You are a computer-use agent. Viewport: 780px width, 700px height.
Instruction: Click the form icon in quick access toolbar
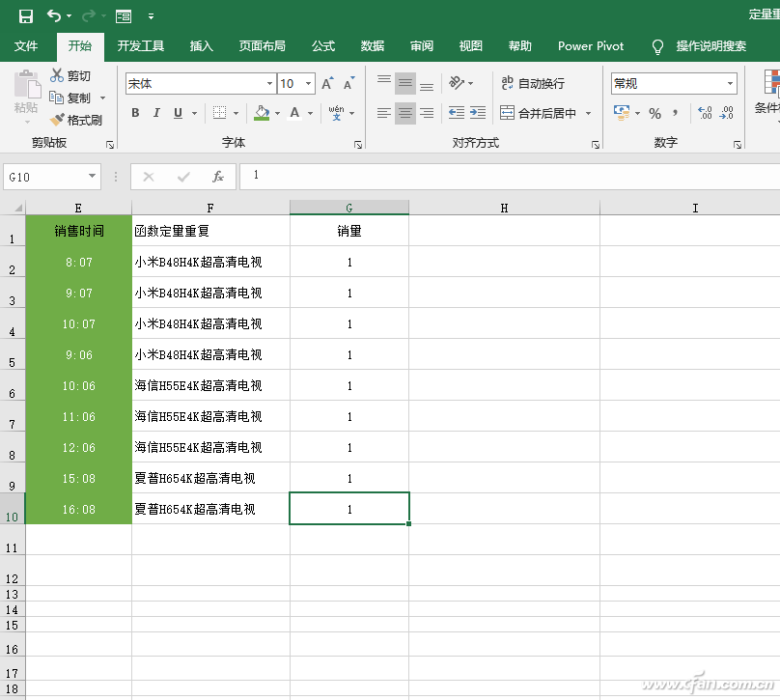(x=124, y=17)
